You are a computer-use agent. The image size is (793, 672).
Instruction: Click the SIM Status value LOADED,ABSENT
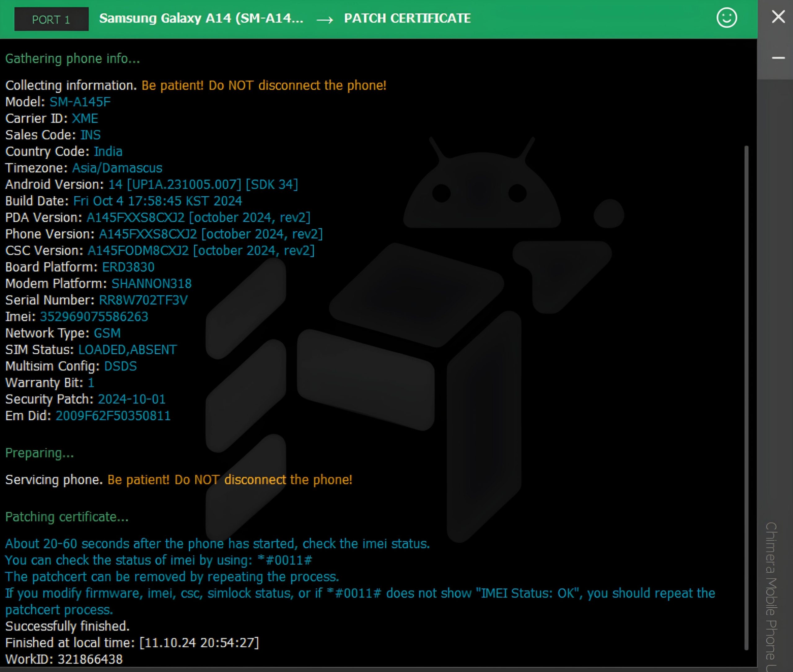[x=128, y=350]
